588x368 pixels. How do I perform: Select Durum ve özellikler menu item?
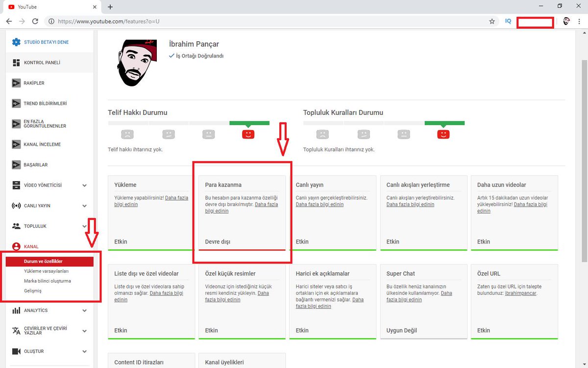[49, 262]
